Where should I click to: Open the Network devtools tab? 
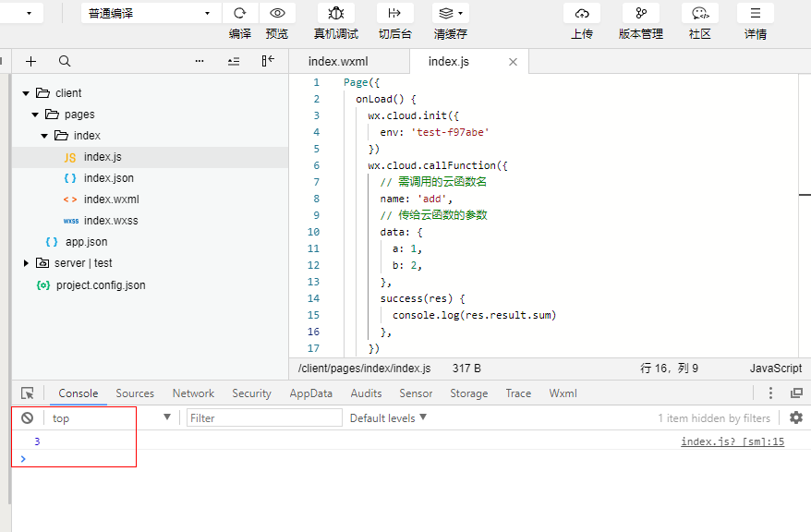[x=193, y=393]
